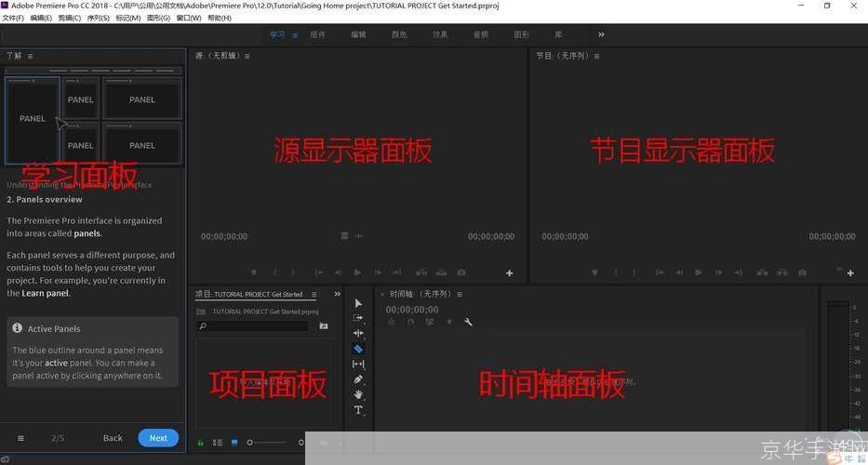Viewport: 868px width, 465px height.
Task: Switch Project panel to icon view
Action: [x=234, y=443]
